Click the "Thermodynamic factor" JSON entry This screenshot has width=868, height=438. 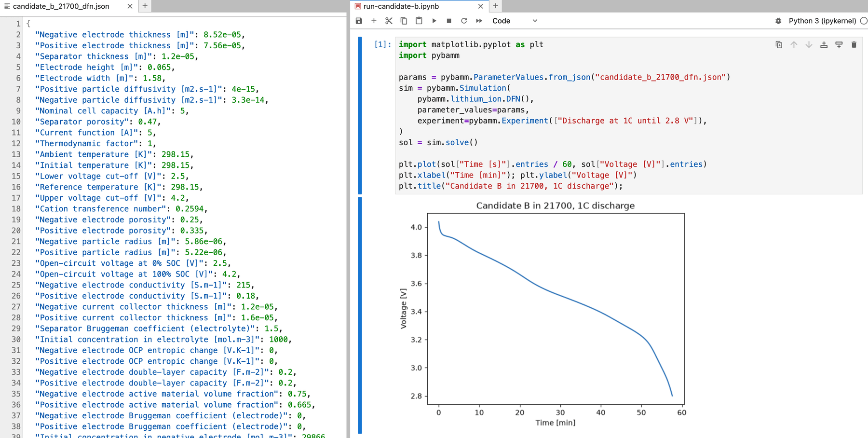point(96,144)
